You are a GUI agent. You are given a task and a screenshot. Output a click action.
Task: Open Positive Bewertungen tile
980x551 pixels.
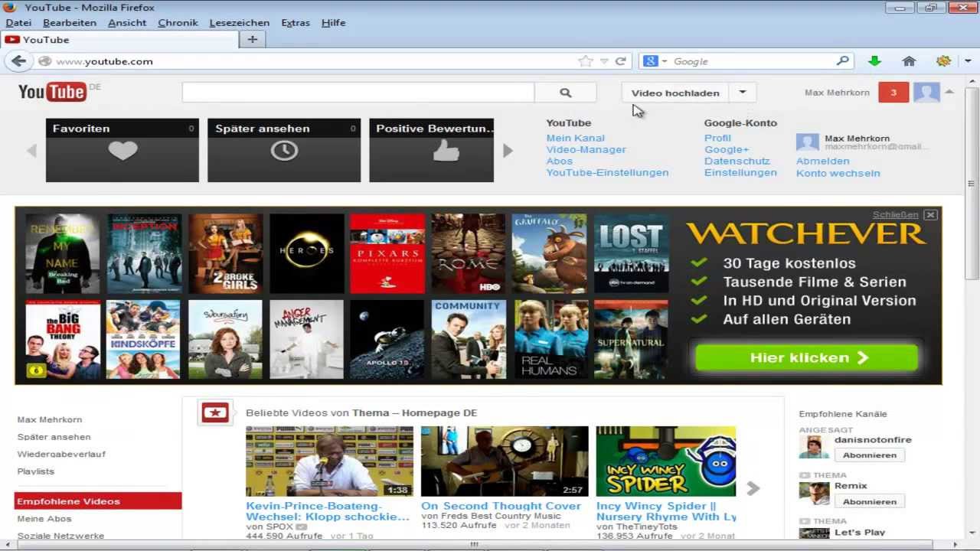click(x=432, y=150)
